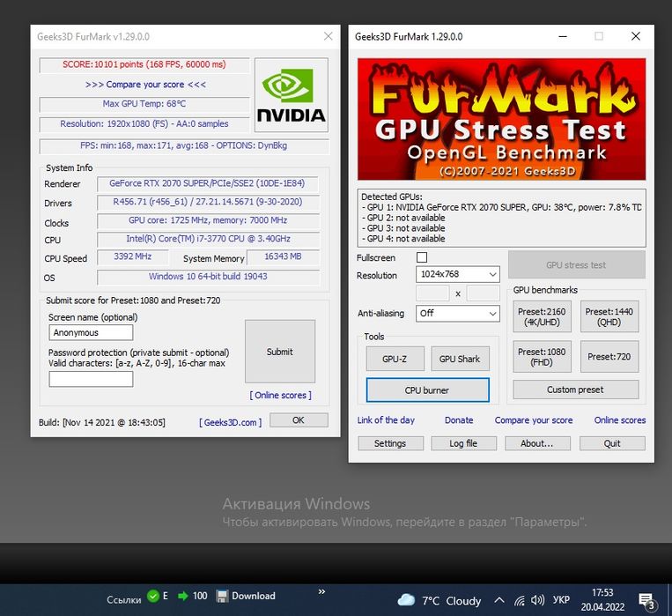Screen dimensions: 672x616
Task: Click the green checkmark icon in taskbar
Action: 153,597
